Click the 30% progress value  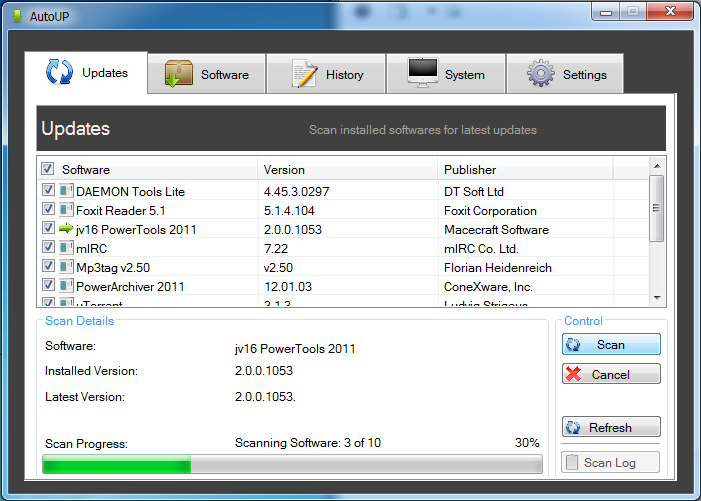coord(527,442)
